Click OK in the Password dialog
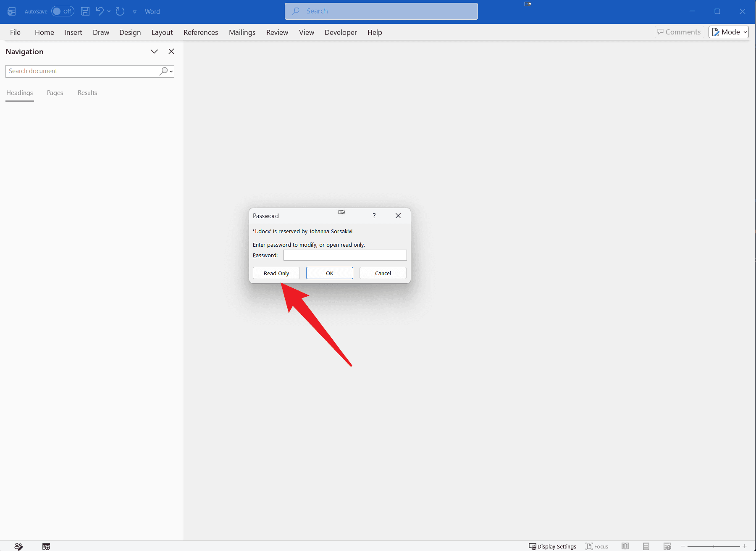 (x=330, y=273)
